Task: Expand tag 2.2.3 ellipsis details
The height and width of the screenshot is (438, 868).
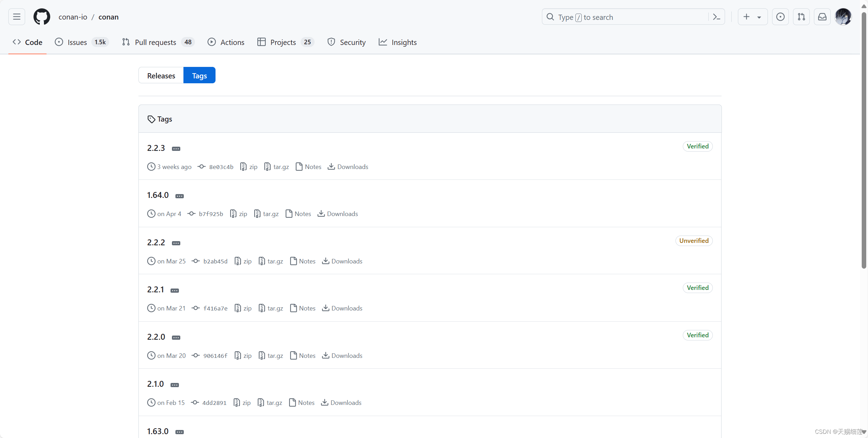Action: (x=176, y=149)
